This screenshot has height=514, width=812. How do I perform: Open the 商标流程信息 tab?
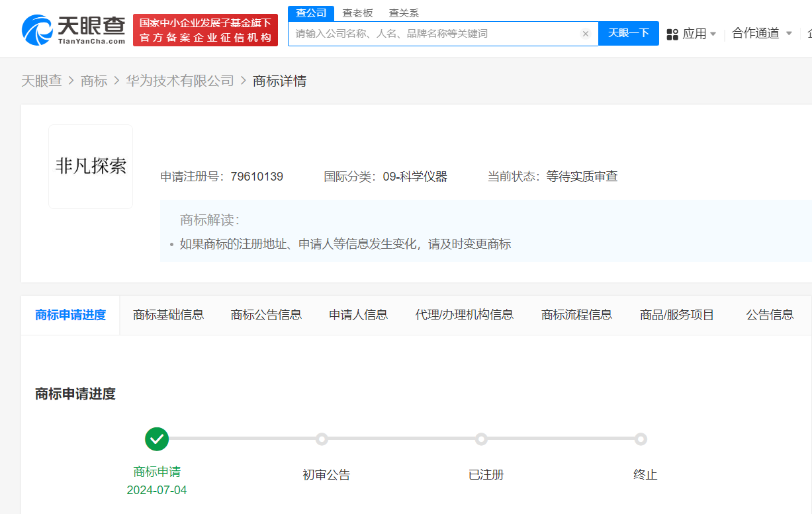point(576,315)
